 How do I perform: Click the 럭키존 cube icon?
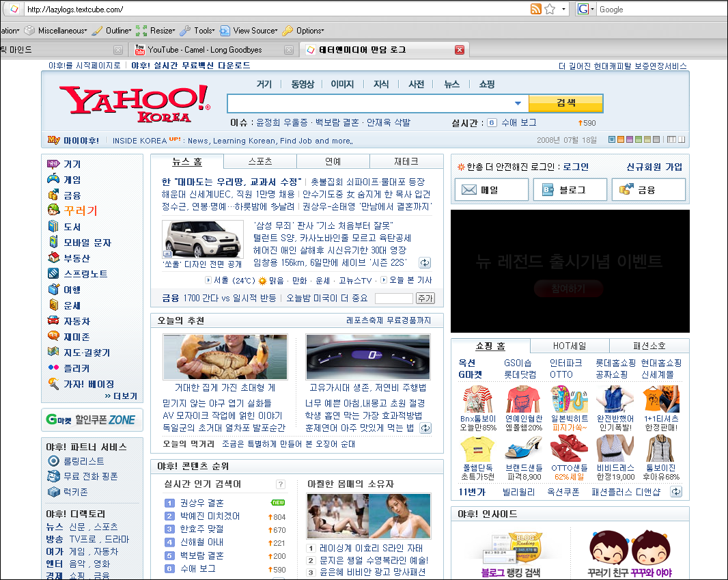click(54, 491)
